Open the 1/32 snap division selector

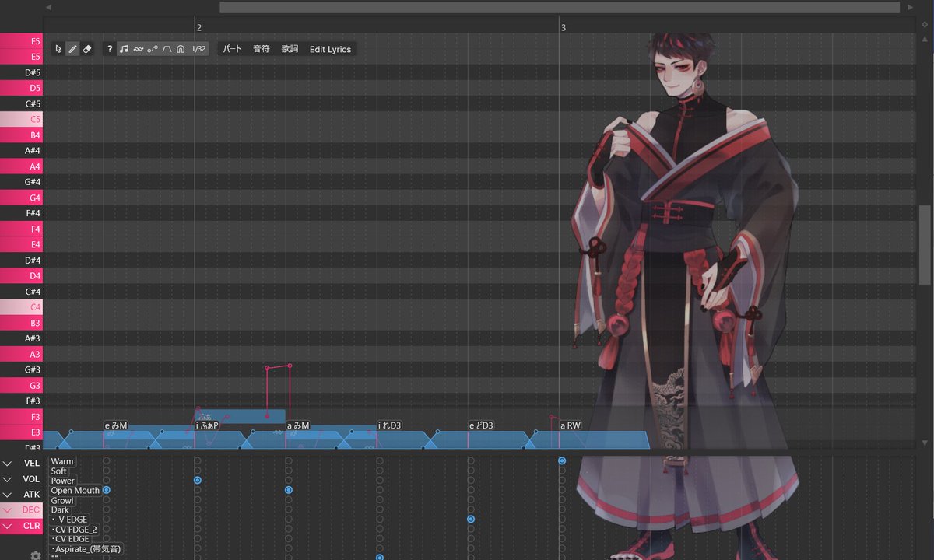[199, 49]
